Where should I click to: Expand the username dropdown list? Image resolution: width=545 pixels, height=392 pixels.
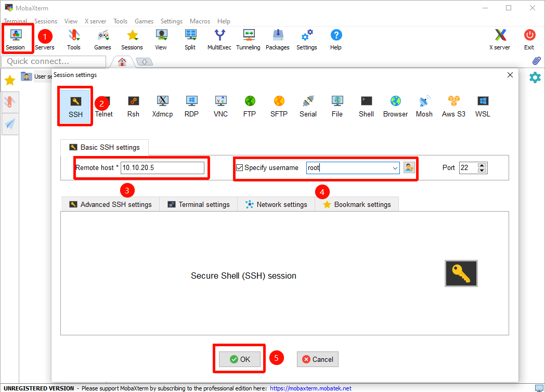click(395, 167)
